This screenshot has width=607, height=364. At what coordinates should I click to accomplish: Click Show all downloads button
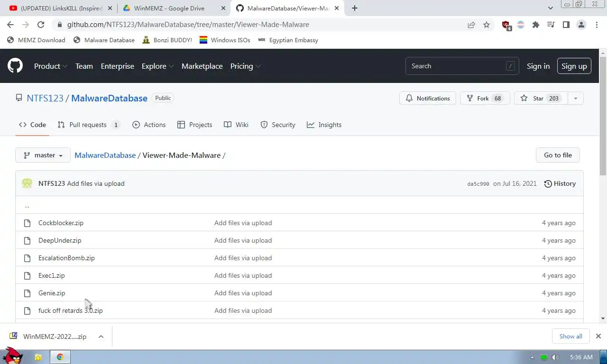point(570,336)
